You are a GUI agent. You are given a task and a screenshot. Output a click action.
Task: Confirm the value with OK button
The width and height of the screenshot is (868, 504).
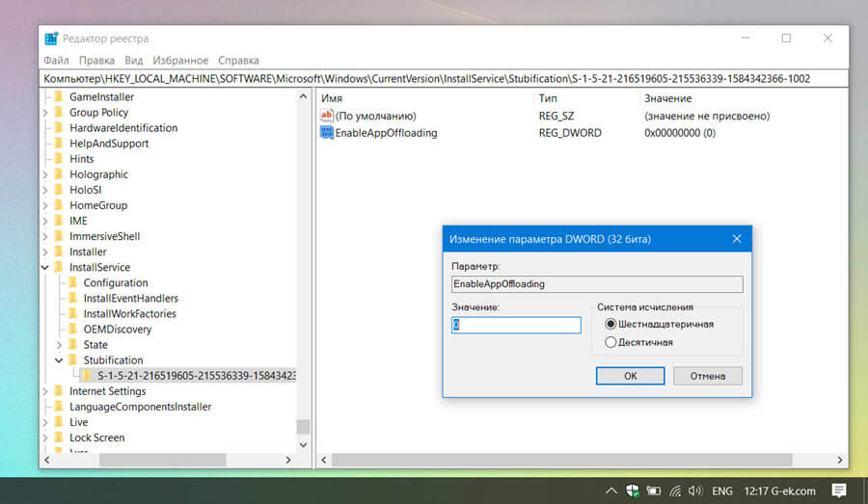(630, 376)
